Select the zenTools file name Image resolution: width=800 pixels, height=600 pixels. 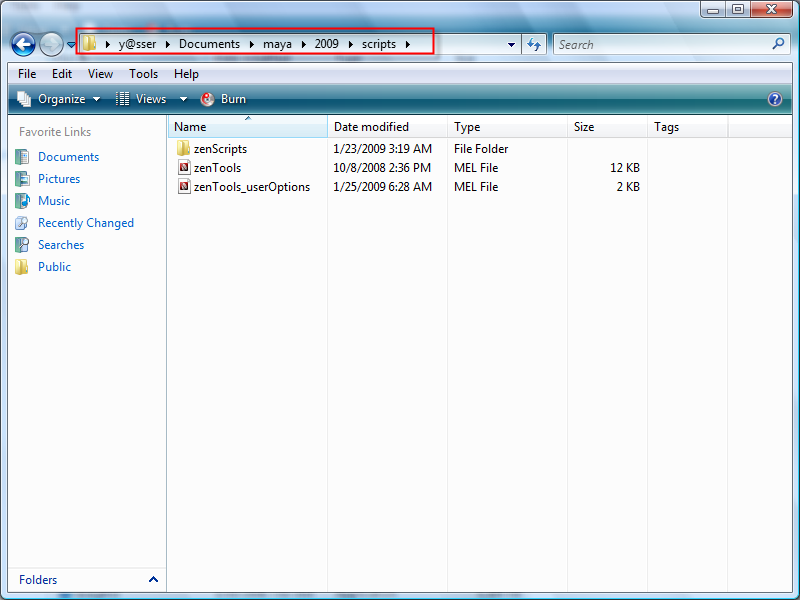pyautogui.click(x=217, y=168)
